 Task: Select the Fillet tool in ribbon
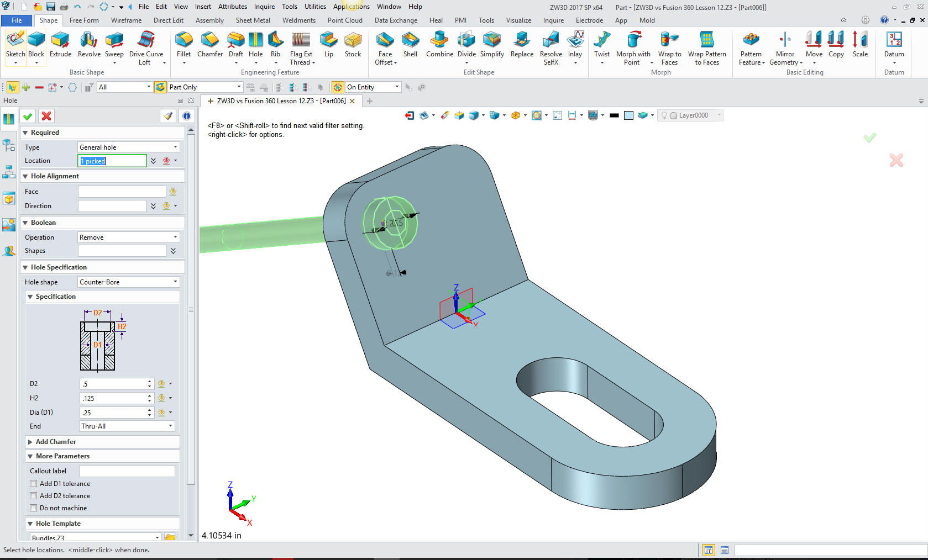183,44
